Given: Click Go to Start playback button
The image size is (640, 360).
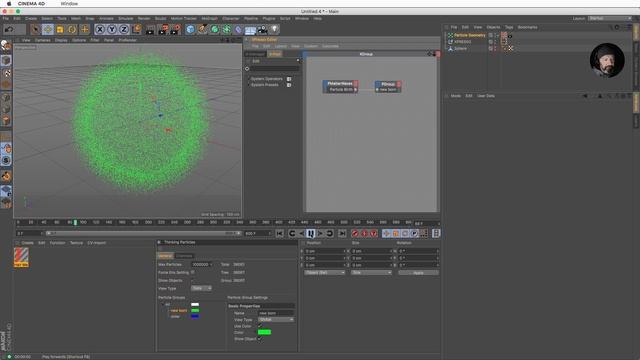Looking at the screenshot, I should point(280,233).
